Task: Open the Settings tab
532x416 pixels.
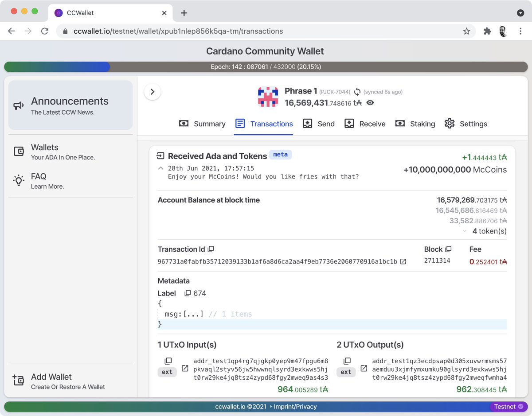Action: [x=465, y=124]
